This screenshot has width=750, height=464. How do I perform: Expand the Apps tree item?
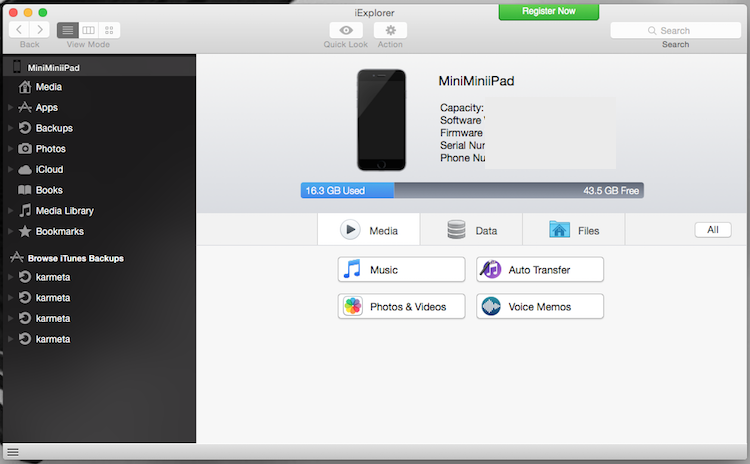(x=10, y=108)
